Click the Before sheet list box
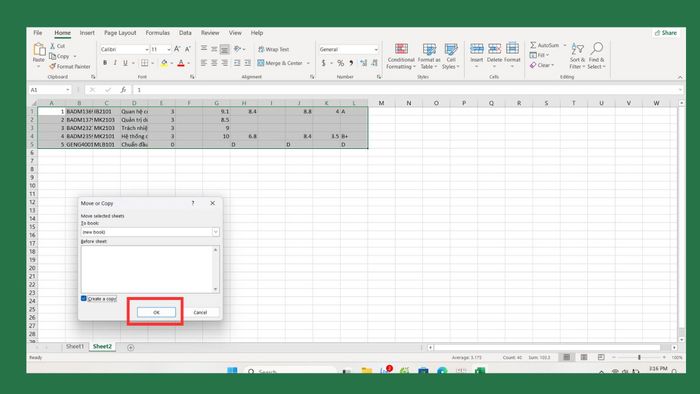700x394 pixels. tap(150, 269)
